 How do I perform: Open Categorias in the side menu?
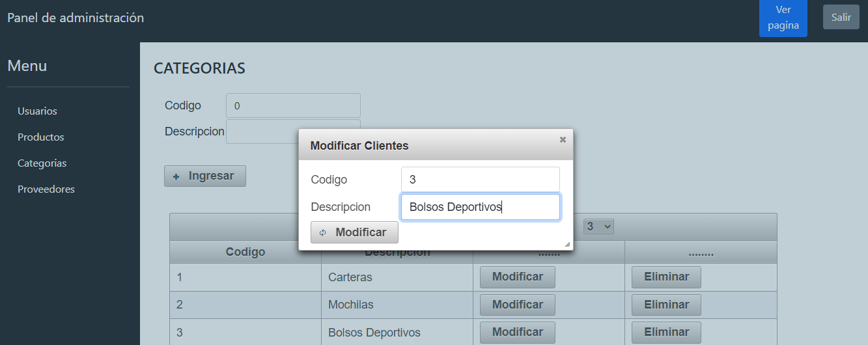pos(42,163)
